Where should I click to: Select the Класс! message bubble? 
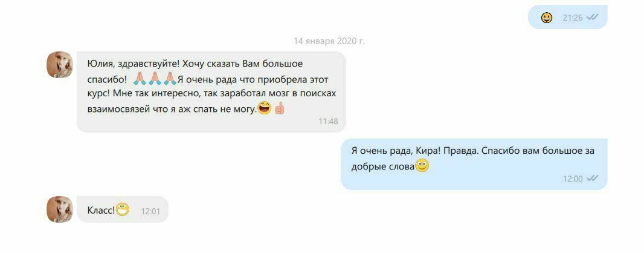123,209
